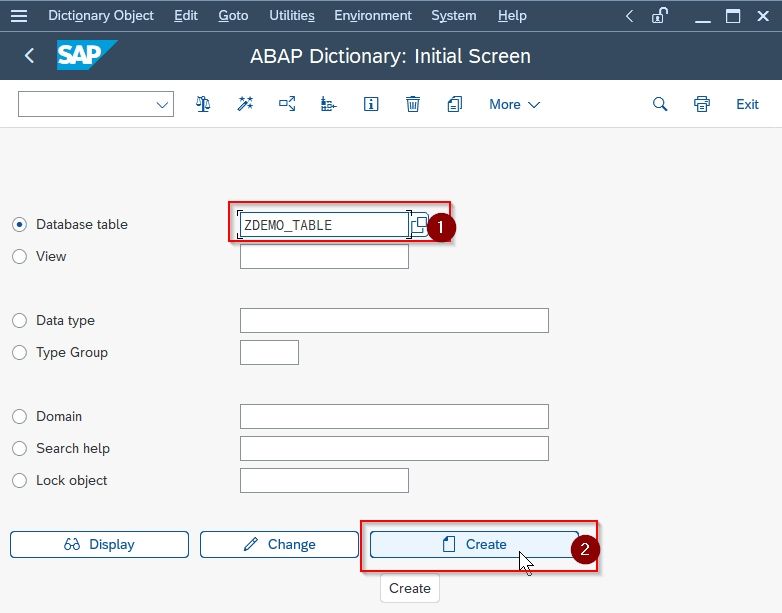Click the Find magnifier icon
This screenshot has height=613, width=782.
tap(660, 104)
